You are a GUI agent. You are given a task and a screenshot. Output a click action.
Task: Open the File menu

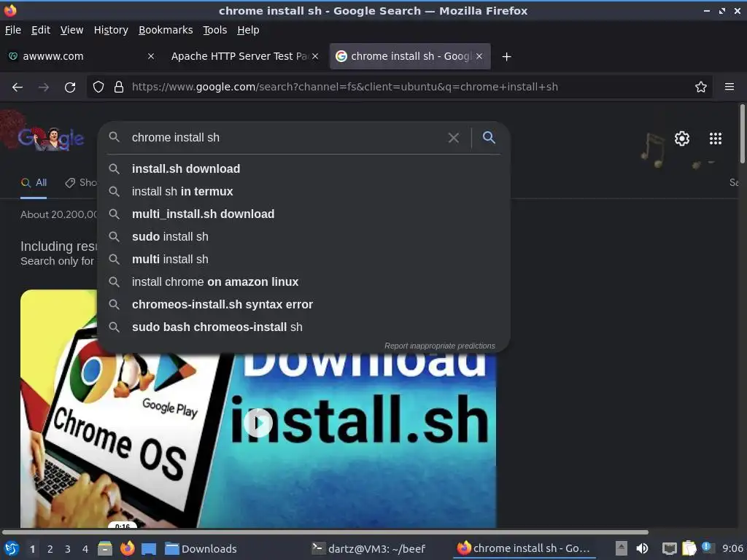point(13,30)
